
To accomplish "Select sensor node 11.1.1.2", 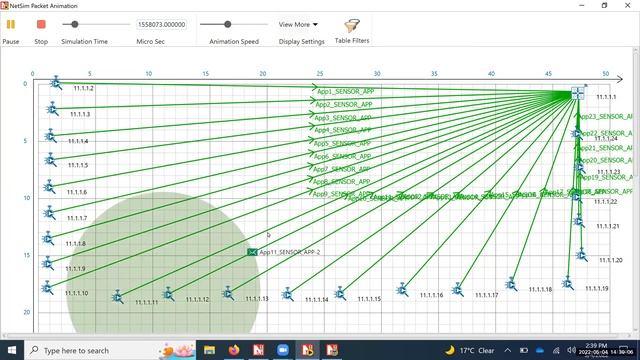I will (x=56, y=83).
